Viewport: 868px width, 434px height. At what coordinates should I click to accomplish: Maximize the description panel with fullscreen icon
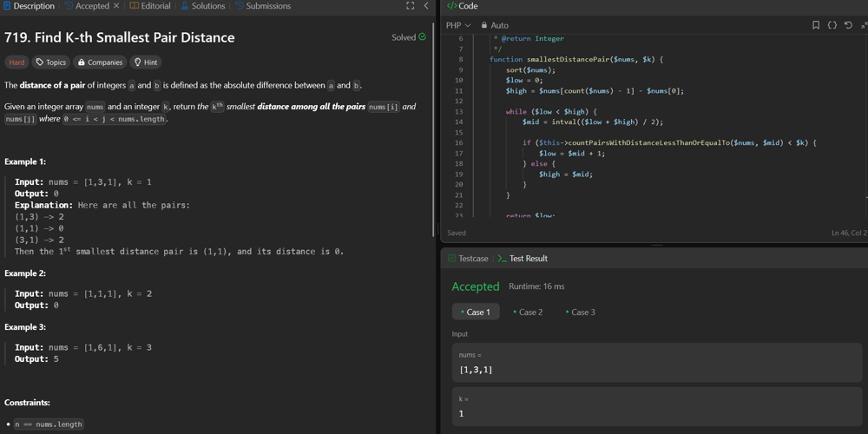pos(411,6)
